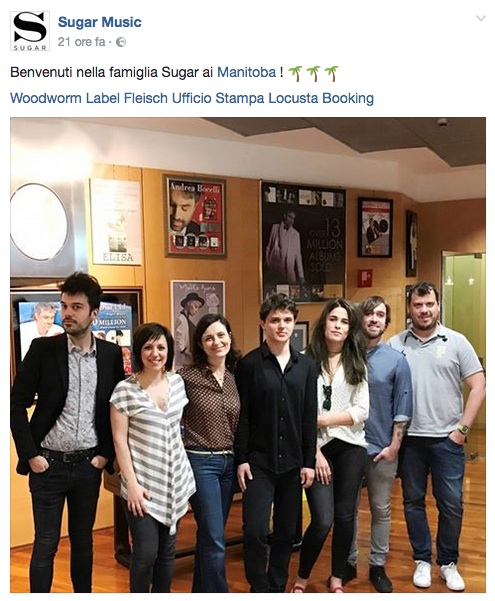This screenshot has width=495, height=601.
Task: Open the Sugar Music page name
Action: pyautogui.click(x=100, y=22)
